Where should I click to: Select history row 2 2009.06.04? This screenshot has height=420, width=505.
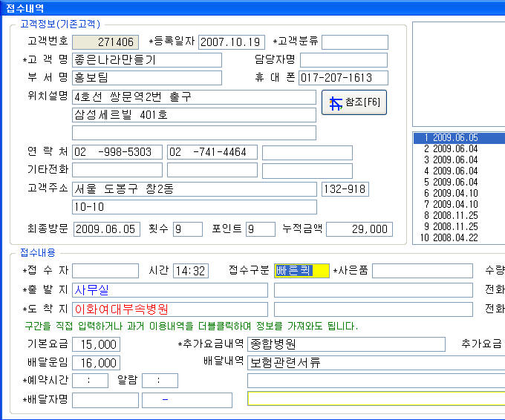[x=459, y=148]
